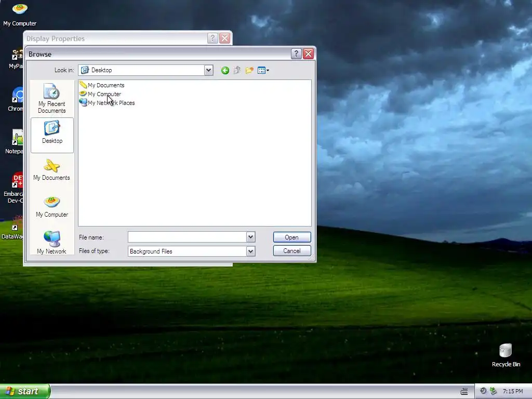Screen dimensions: 532x399
Task: Select My Documents in the places bar
Action: coord(51,170)
